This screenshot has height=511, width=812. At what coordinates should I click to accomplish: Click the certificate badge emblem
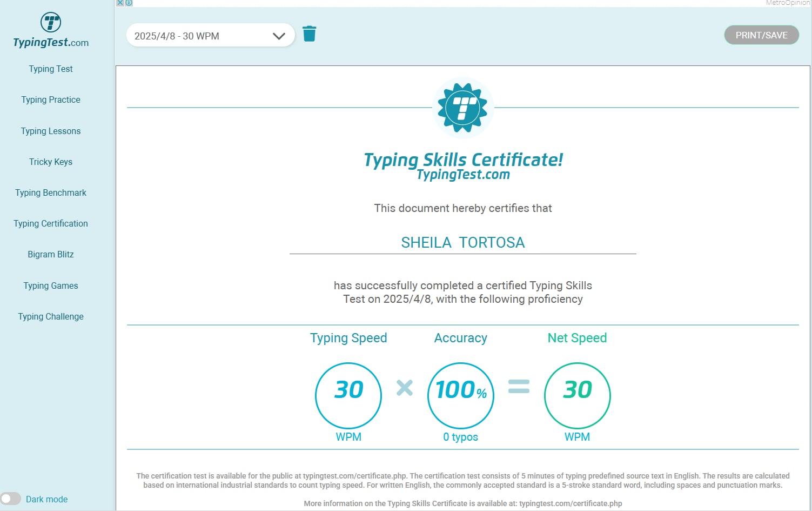tap(463, 108)
